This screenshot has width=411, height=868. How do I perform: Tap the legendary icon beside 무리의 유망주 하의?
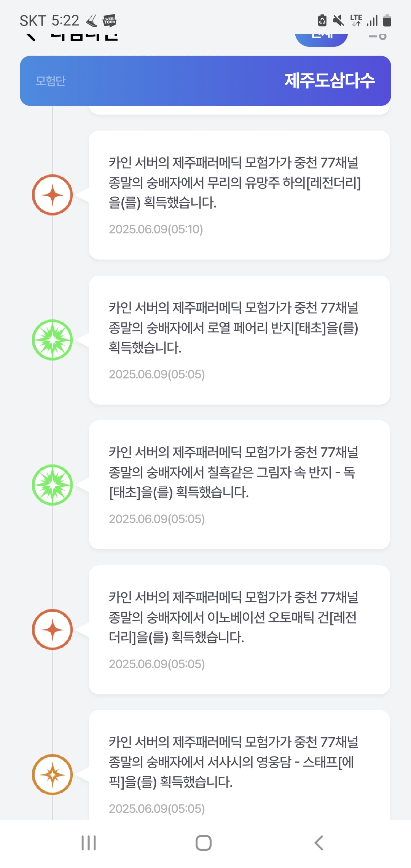[x=53, y=195]
